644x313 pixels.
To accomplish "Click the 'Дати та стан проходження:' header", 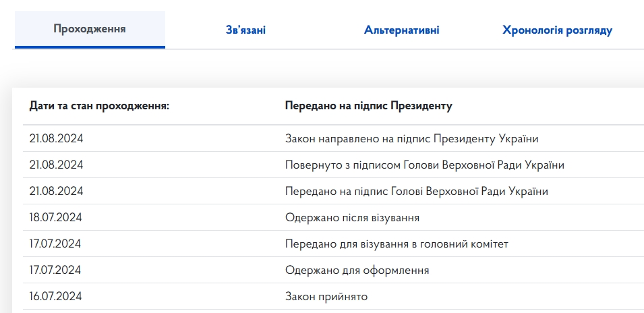I will pos(99,106).
